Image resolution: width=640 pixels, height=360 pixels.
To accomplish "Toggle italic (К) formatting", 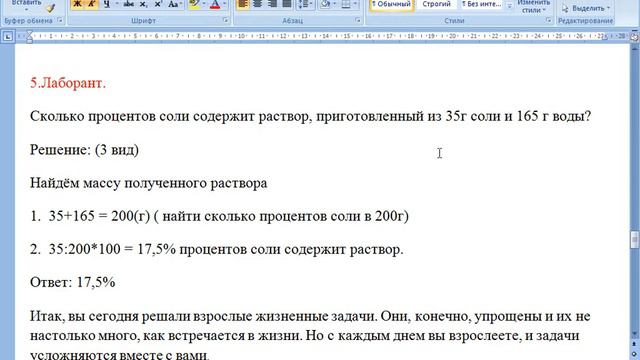I will [91, 4].
